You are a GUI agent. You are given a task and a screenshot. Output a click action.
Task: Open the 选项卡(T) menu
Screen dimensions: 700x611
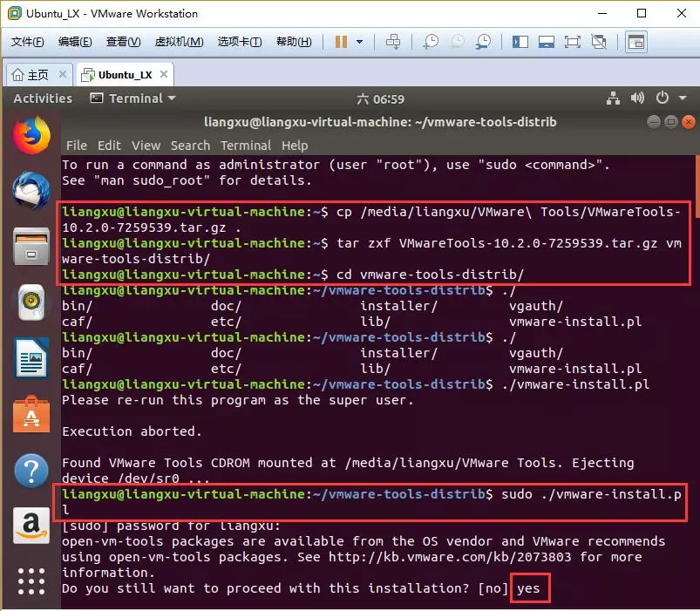240,42
